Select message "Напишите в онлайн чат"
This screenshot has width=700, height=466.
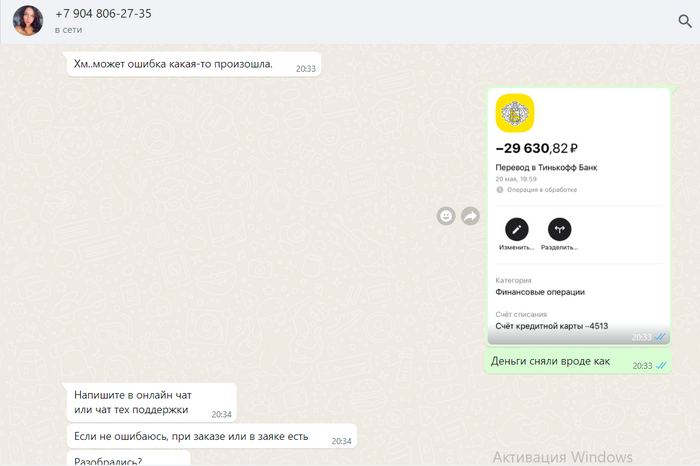(x=151, y=402)
